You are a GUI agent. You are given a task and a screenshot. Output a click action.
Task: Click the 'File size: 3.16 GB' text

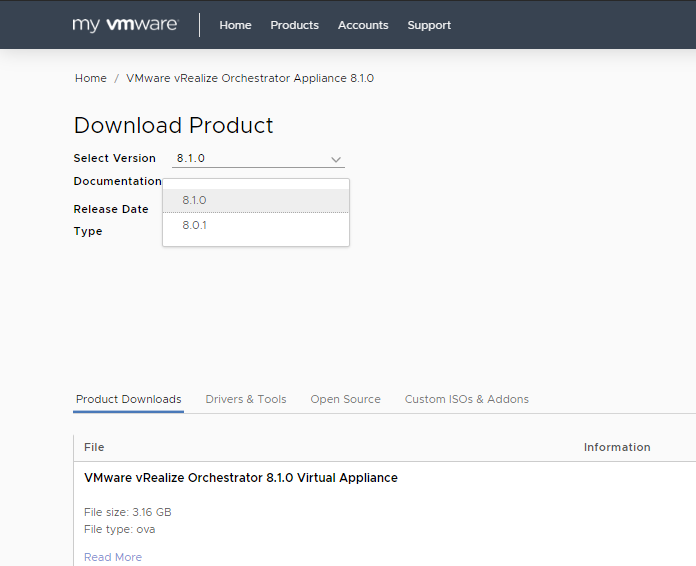click(127, 512)
